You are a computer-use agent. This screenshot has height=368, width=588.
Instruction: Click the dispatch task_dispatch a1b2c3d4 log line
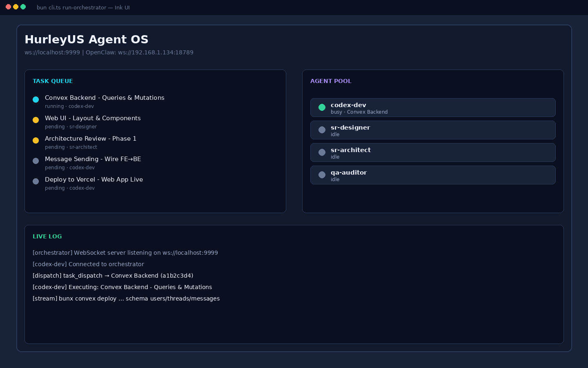113,276
